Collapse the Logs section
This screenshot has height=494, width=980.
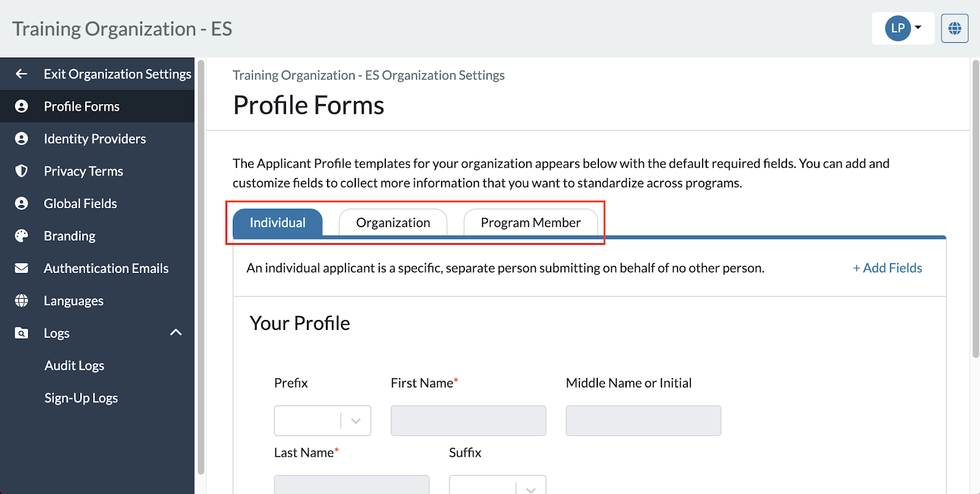pos(176,332)
